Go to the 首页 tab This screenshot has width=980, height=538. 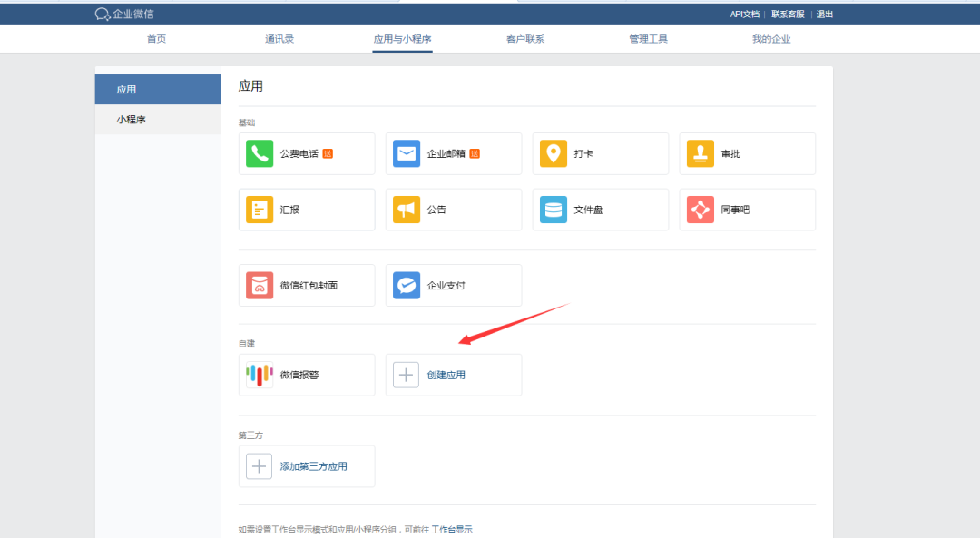tap(156, 39)
